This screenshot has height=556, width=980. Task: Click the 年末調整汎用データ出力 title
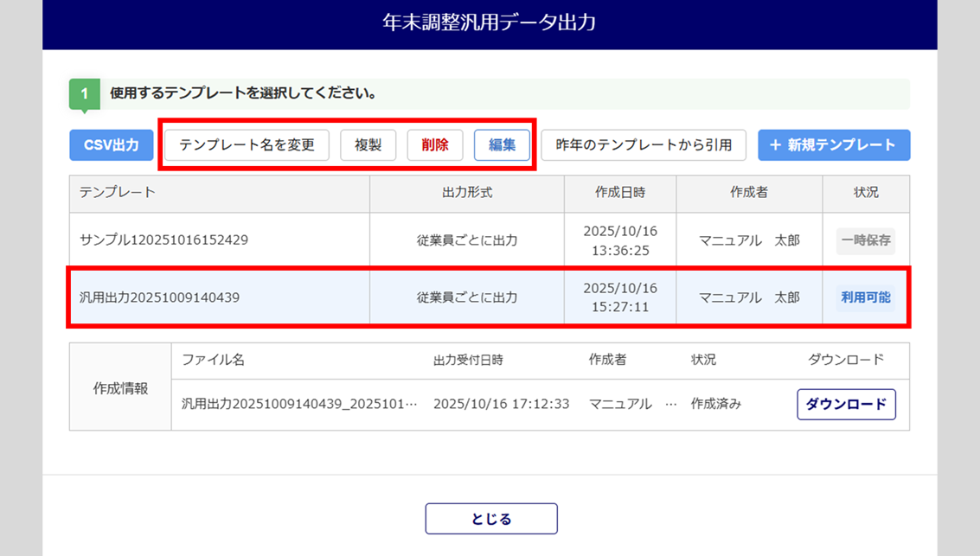click(489, 22)
